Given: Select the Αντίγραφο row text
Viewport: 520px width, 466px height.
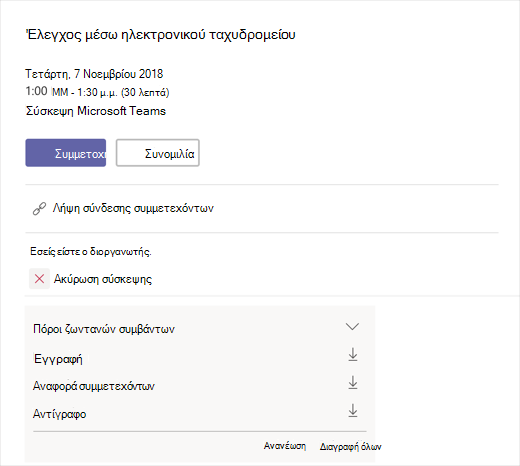Looking at the screenshot, I should tap(59, 414).
